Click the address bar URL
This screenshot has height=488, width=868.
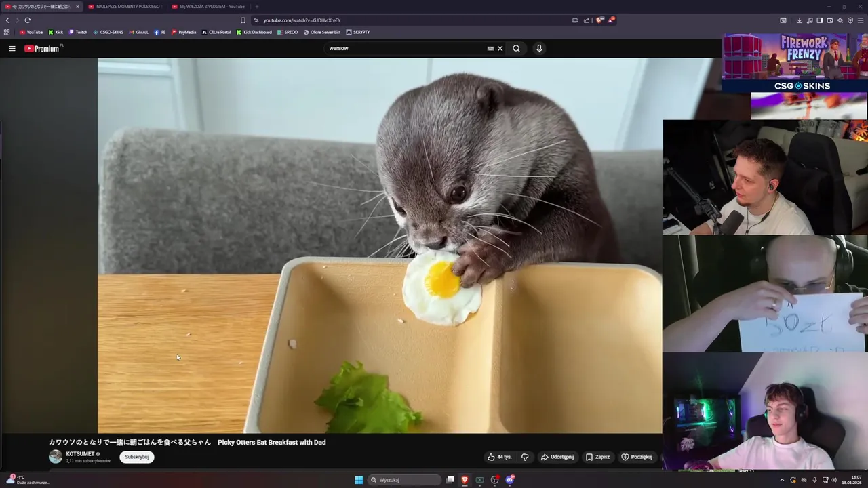click(x=302, y=20)
